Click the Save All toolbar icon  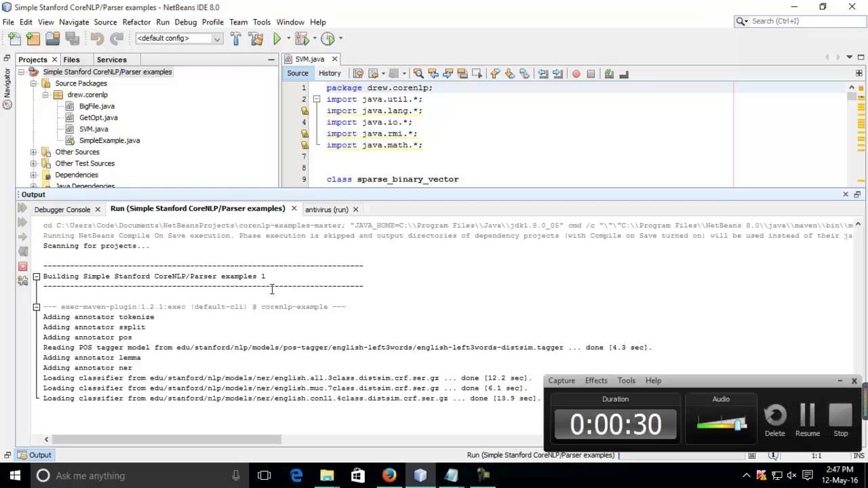click(x=72, y=39)
